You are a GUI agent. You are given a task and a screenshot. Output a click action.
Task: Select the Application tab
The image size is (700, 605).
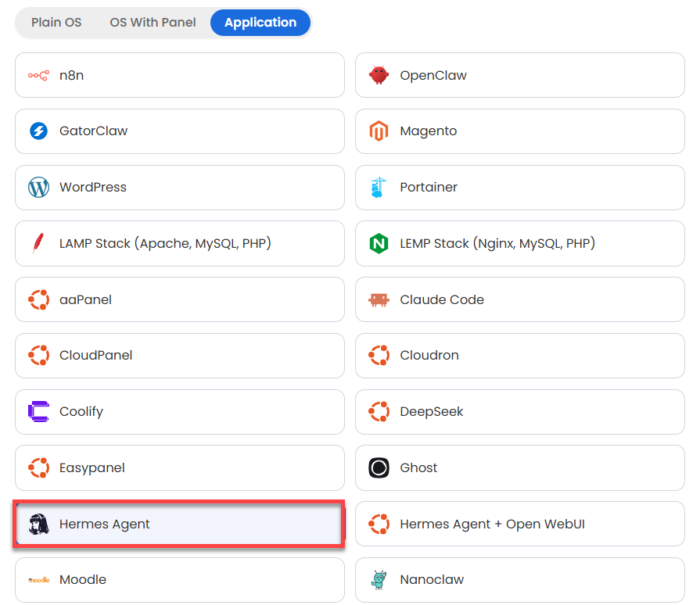point(260,23)
